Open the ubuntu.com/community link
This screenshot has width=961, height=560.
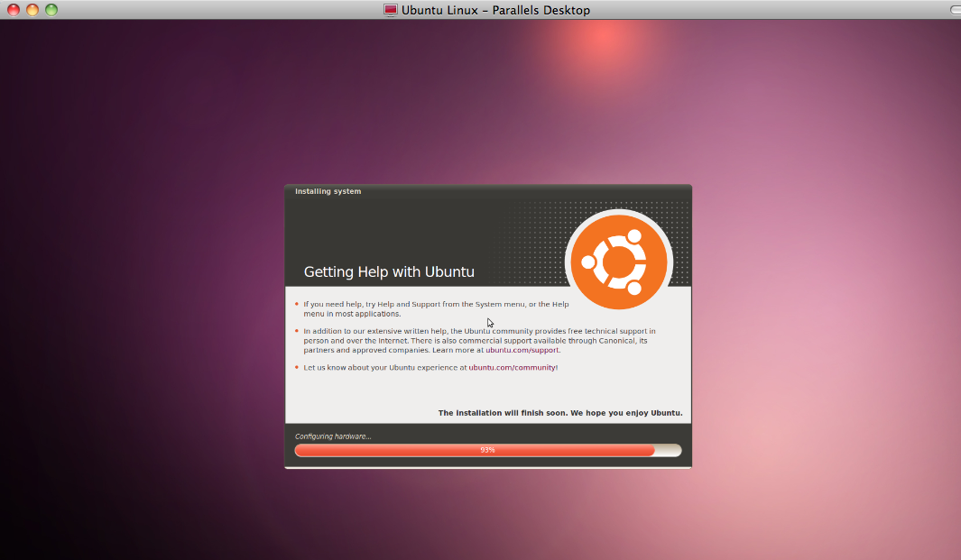point(513,368)
